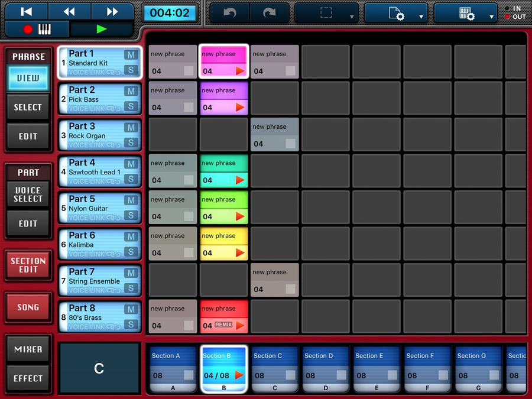Mute Part 1 Standard Kit

[131, 55]
